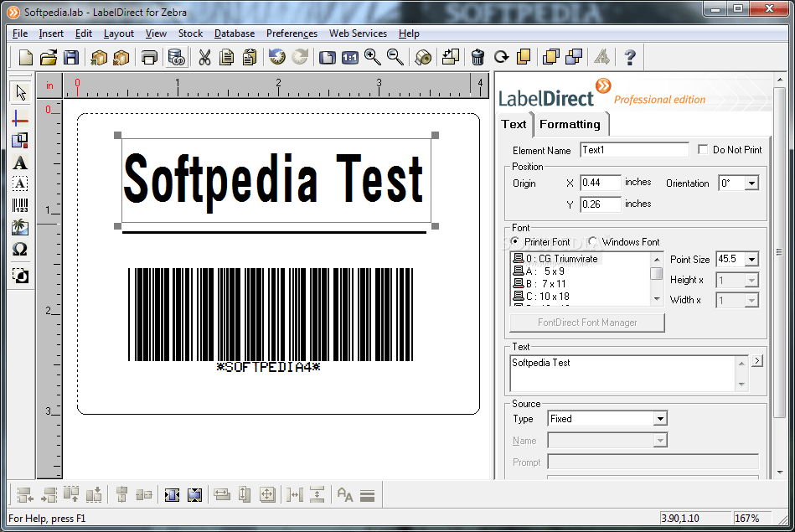The image size is (795, 532).
Task: Click the Print icon in toolbar
Action: (x=149, y=57)
